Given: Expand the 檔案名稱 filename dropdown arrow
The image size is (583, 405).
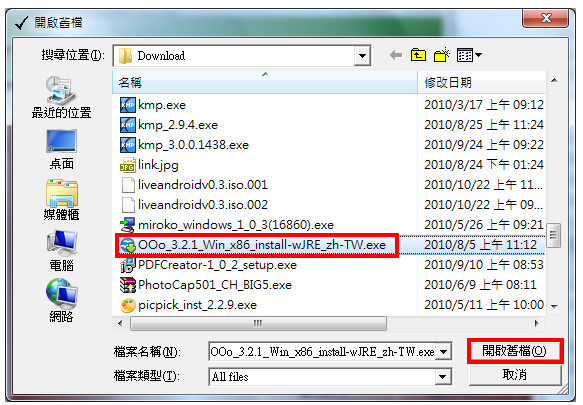Looking at the screenshot, I should [443, 352].
